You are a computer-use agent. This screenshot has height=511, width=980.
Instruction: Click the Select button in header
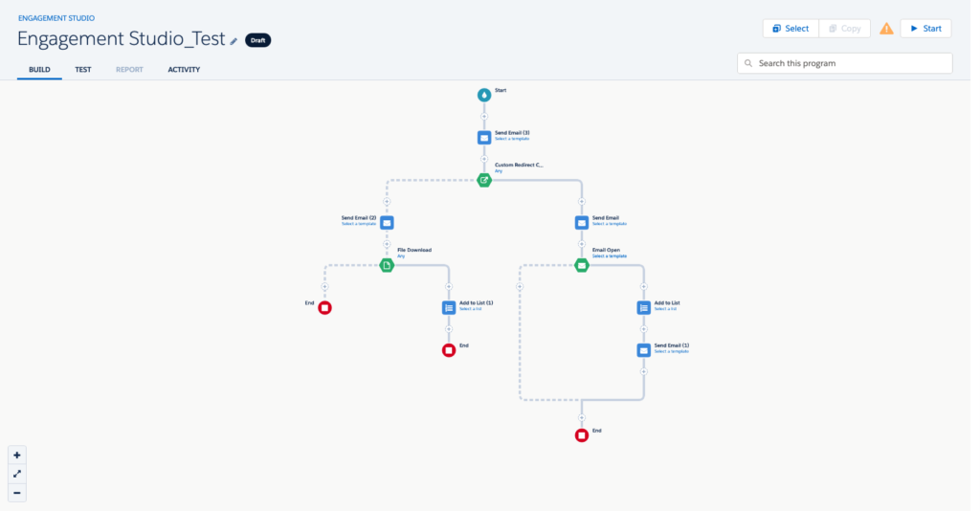click(791, 29)
